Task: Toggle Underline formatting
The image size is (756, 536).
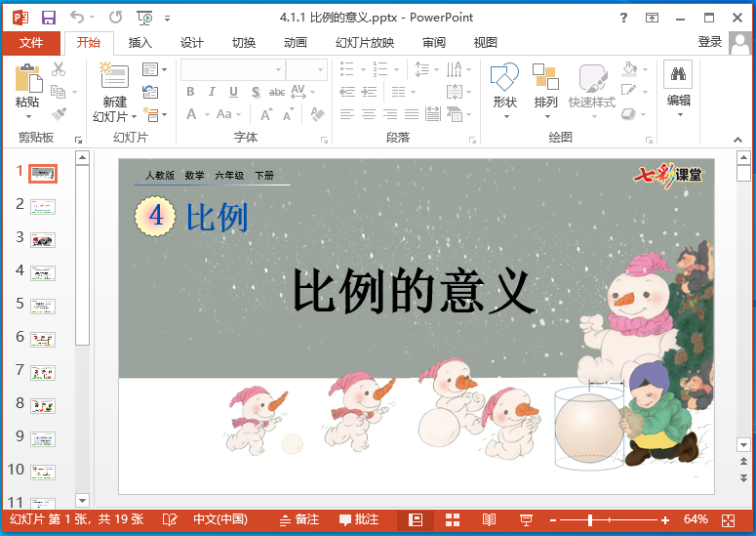Action: [x=233, y=92]
